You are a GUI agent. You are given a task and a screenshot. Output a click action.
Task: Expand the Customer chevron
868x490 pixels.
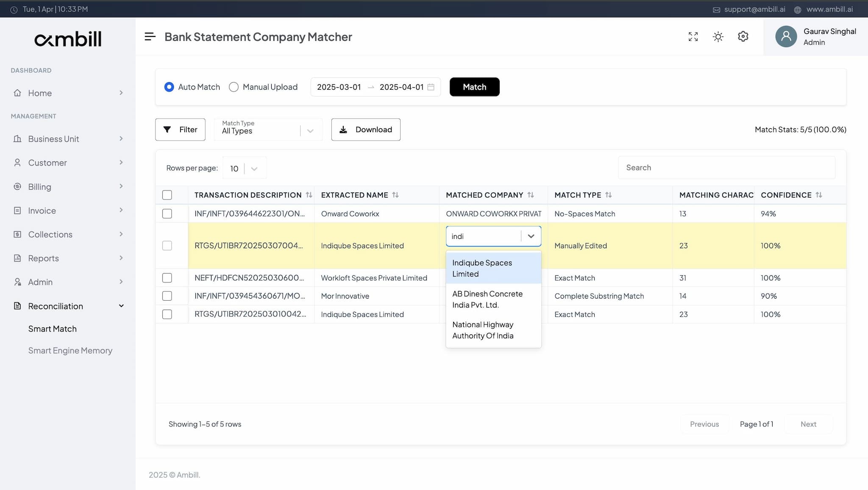[x=121, y=163]
